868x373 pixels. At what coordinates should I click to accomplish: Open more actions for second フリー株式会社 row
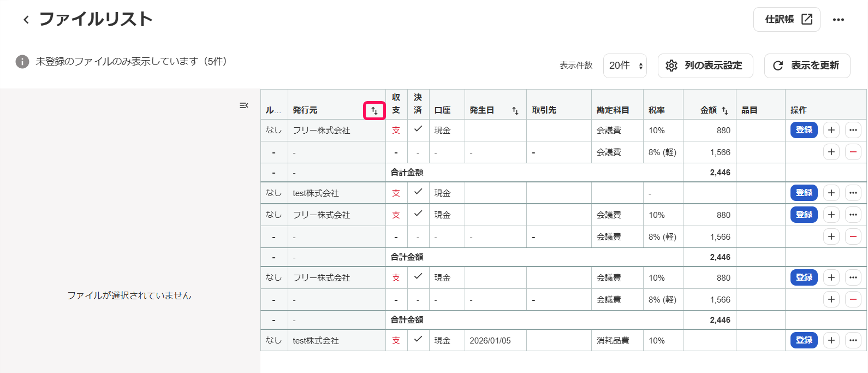coord(853,215)
